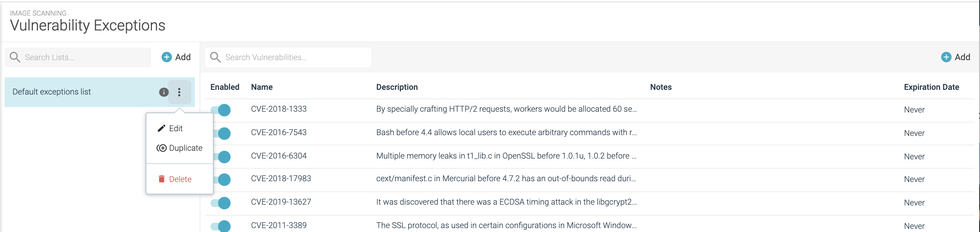Click the plus icon beside Search Lists
The width and height of the screenshot is (980, 232).
click(167, 57)
